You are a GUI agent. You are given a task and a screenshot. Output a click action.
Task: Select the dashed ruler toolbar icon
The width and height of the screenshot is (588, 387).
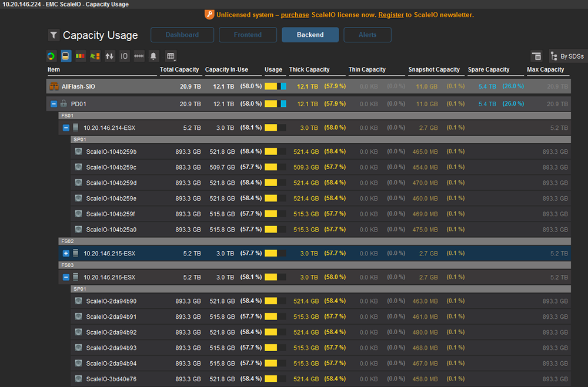click(139, 56)
